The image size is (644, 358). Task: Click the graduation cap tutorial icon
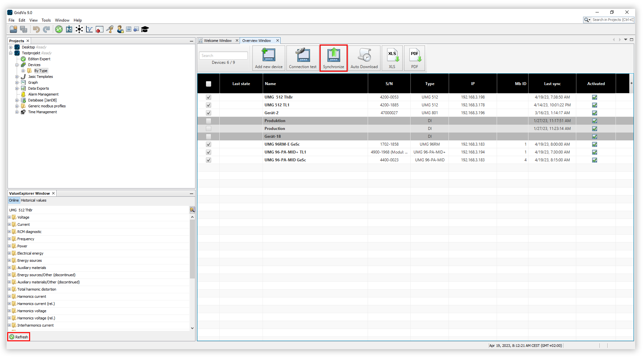(145, 29)
